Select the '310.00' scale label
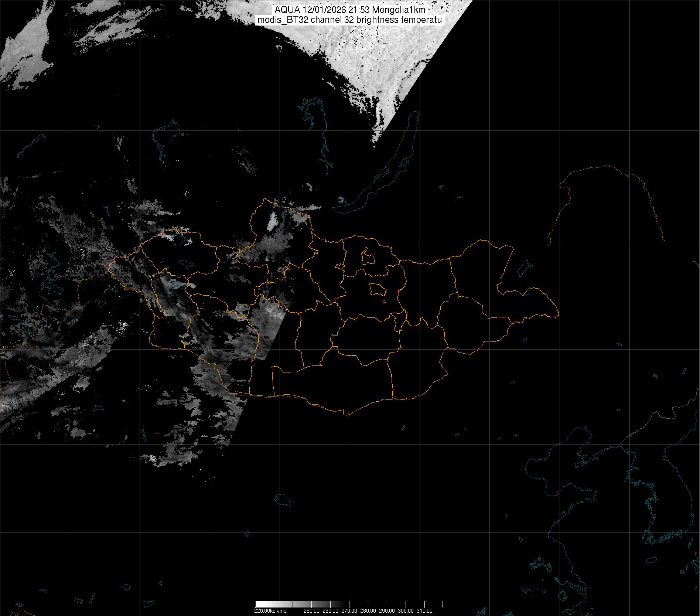The height and width of the screenshot is (616, 700). click(x=424, y=611)
